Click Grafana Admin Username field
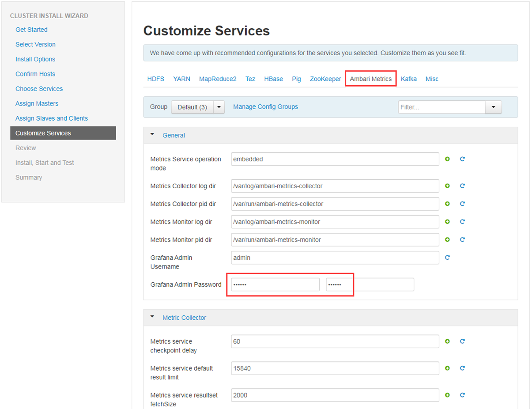The width and height of the screenshot is (532, 409). [335, 258]
